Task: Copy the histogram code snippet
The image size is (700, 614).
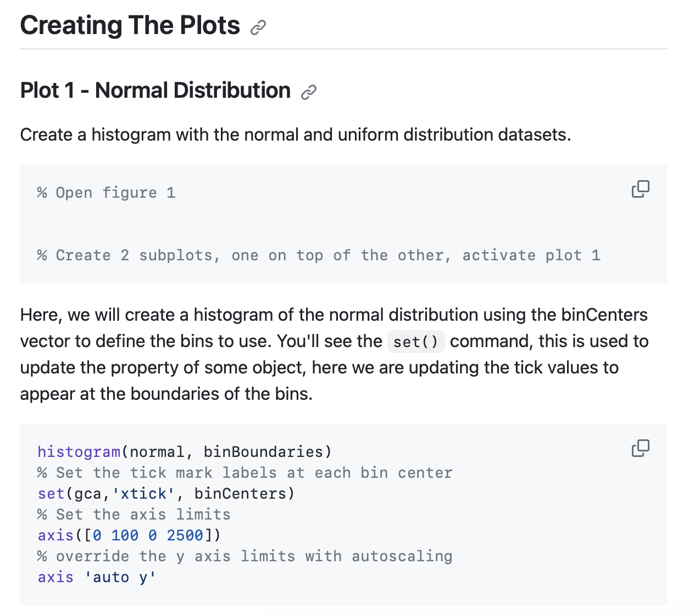Action: [641, 448]
